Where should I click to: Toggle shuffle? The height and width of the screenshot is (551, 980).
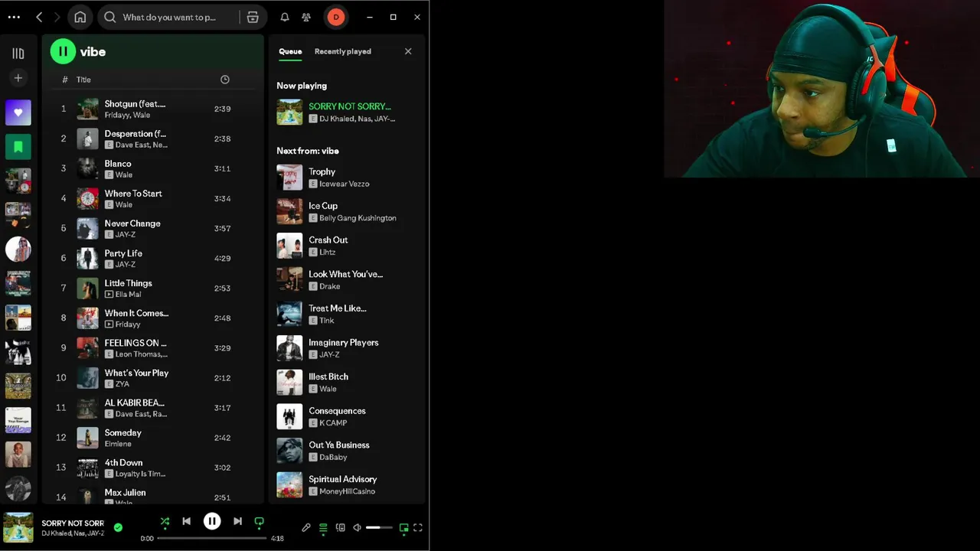165,522
